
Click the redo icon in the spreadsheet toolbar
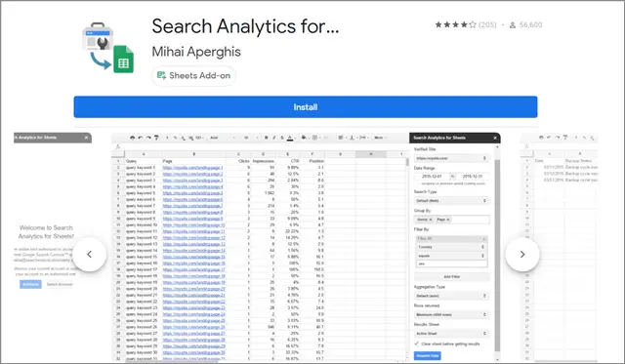(148, 138)
